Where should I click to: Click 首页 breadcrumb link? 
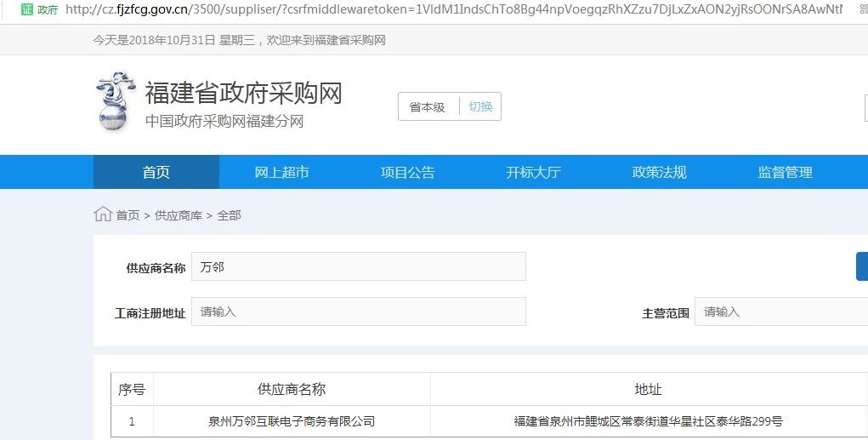(x=128, y=215)
